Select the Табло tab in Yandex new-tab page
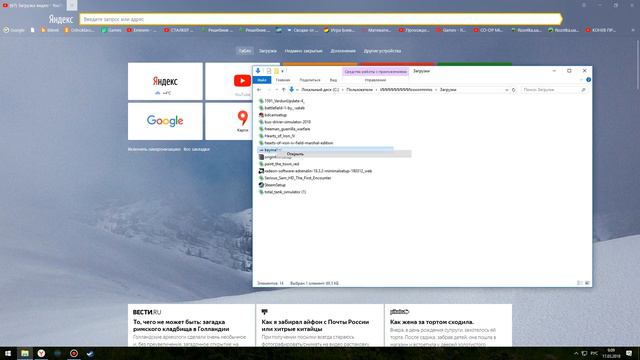This screenshot has width=640, height=360. 244,51
